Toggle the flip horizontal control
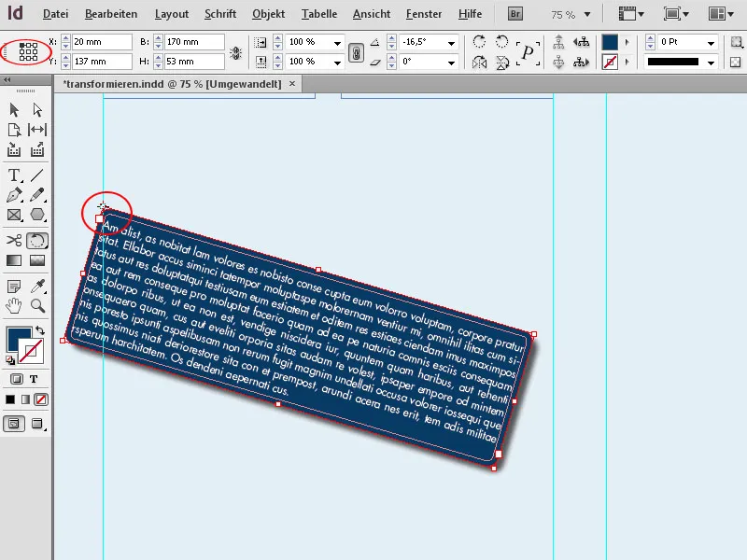Viewport: 747px width, 560px height. click(x=480, y=62)
